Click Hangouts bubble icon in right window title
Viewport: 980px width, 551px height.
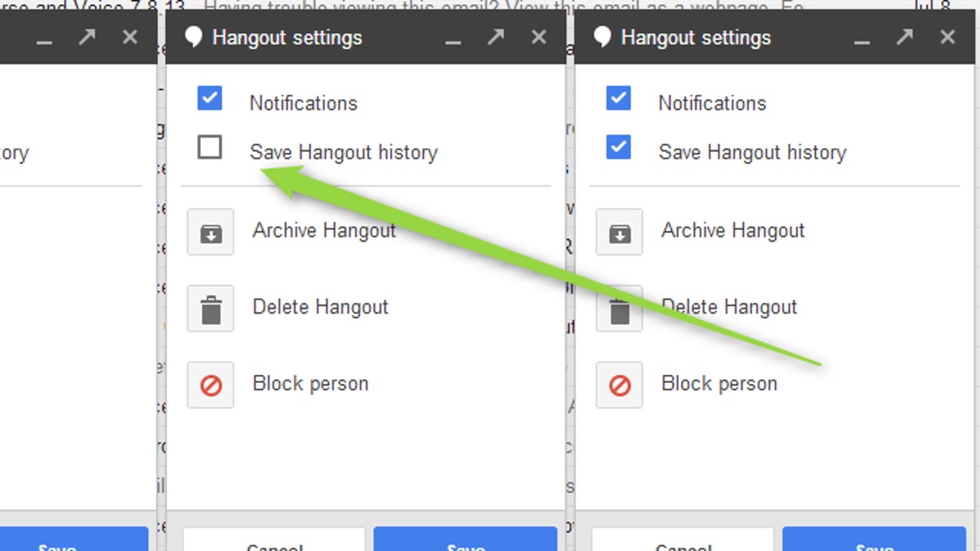[x=602, y=38]
